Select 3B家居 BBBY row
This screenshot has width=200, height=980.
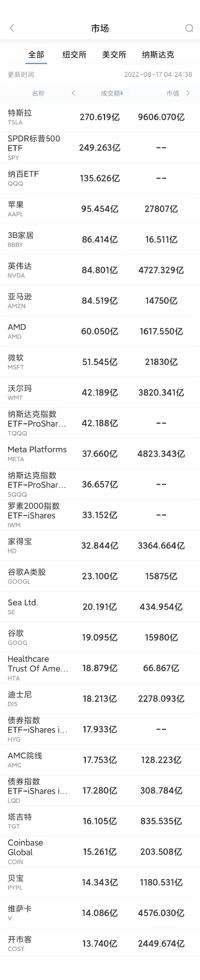point(100,240)
